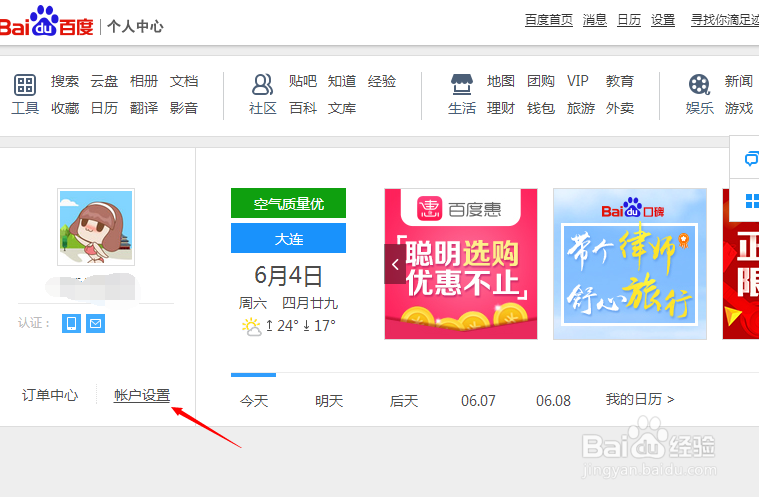Open 搜索 in tools section
The width and height of the screenshot is (759, 497).
point(65,81)
